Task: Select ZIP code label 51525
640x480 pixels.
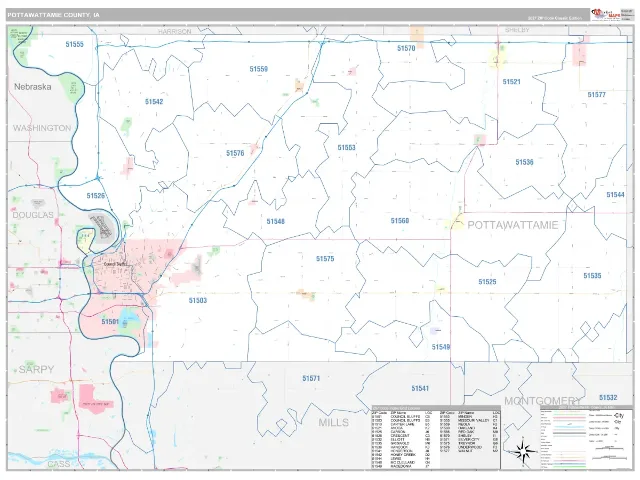Action: 487,282
